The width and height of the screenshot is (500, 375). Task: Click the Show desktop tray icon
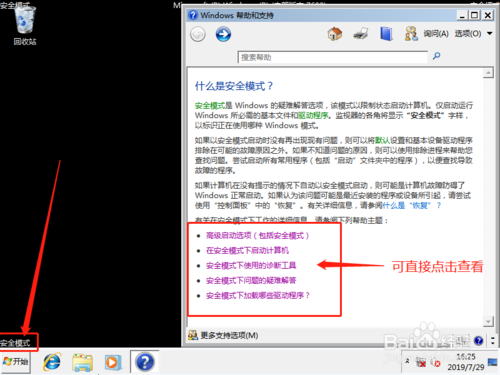coord(492,362)
